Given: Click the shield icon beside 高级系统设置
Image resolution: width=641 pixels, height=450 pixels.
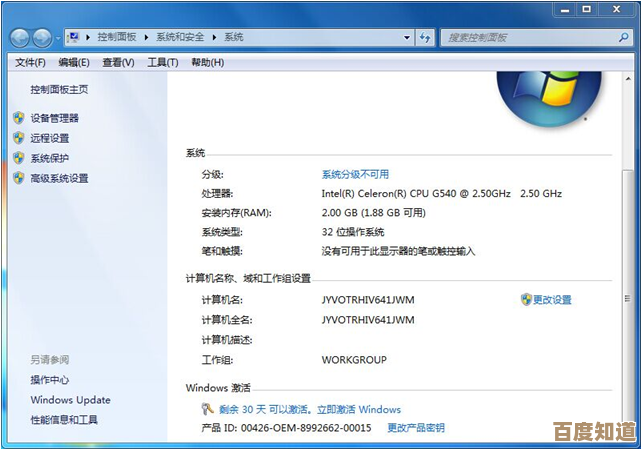Looking at the screenshot, I should click(19, 178).
